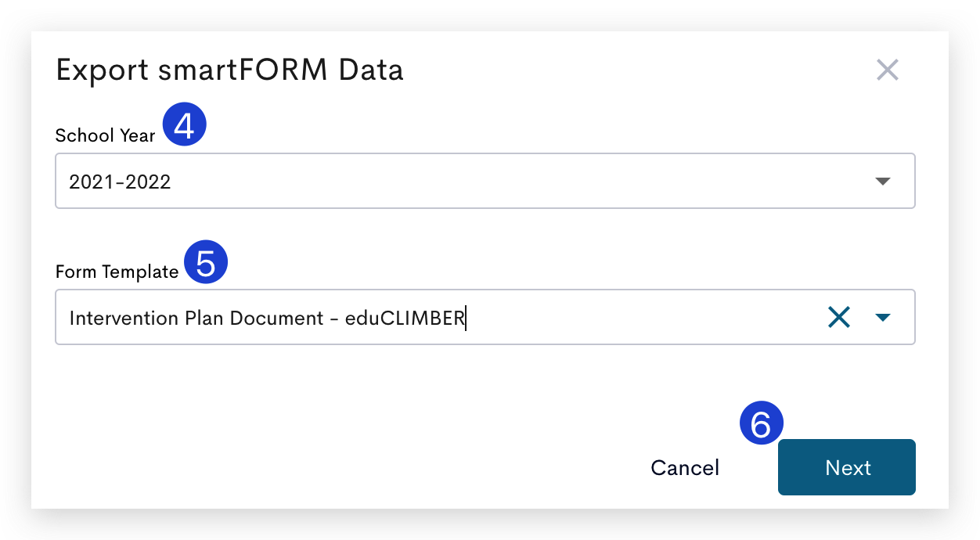
Task: Click the Intervention Plan Document – eduCLIMBER text
Action: [267, 318]
